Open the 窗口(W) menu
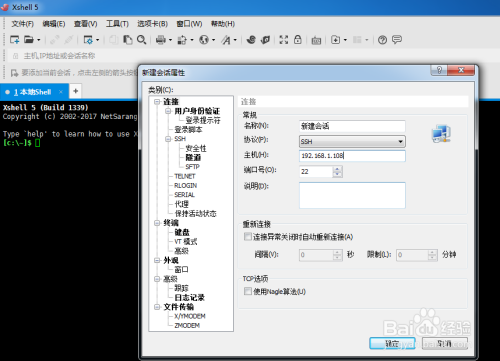Screen dimensions: 500x361 coord(189,24)
